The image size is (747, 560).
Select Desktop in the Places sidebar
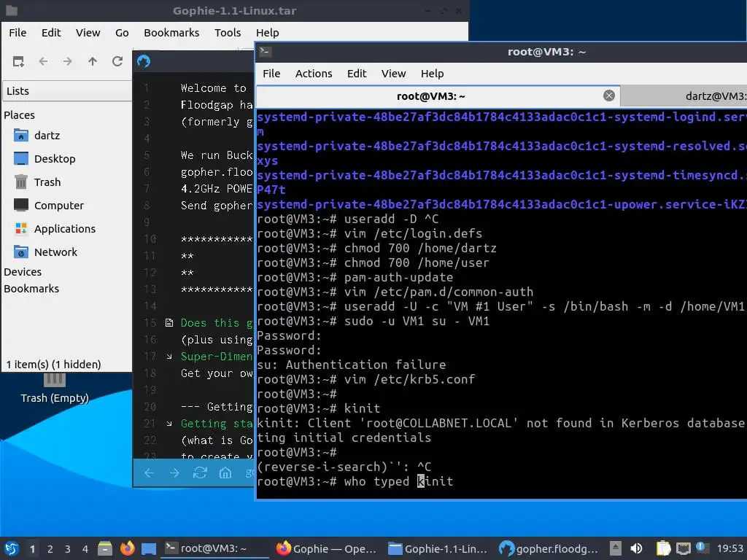point(44,158)
